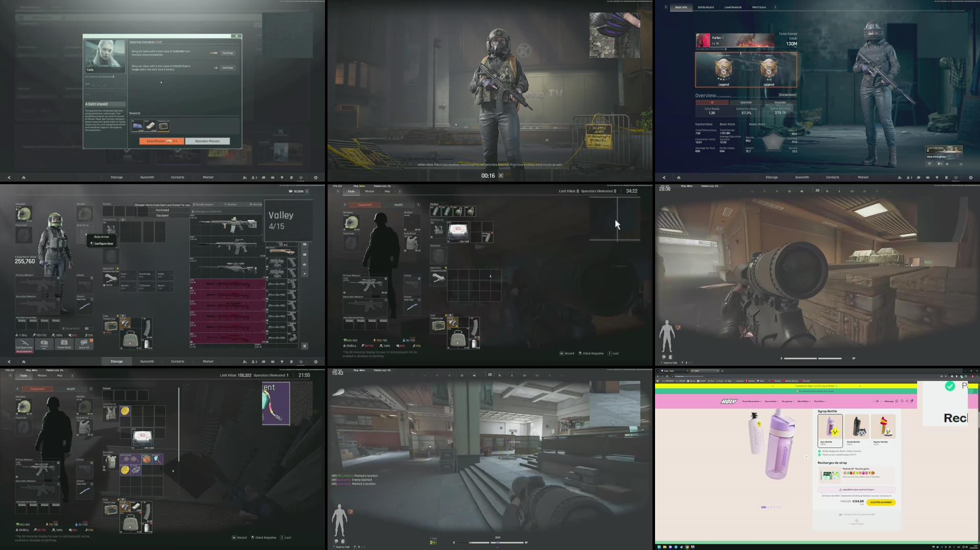Open the cart icon in HOLY header
Image resolution: width=980 pixels, height=550 pixels.
912,402
